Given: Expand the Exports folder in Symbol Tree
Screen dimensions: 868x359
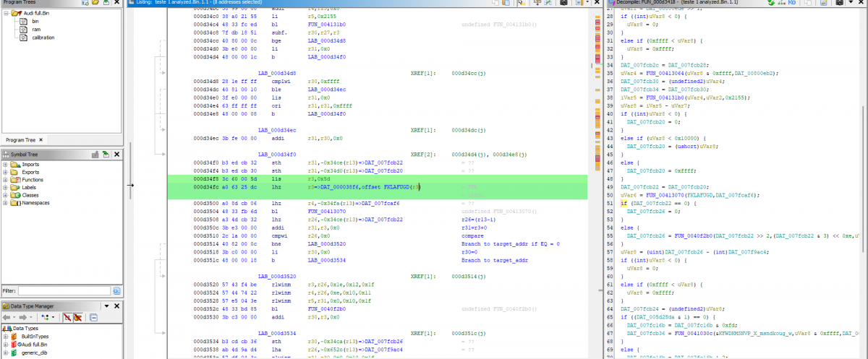Looking at the screenshot, I should (6, 172).
